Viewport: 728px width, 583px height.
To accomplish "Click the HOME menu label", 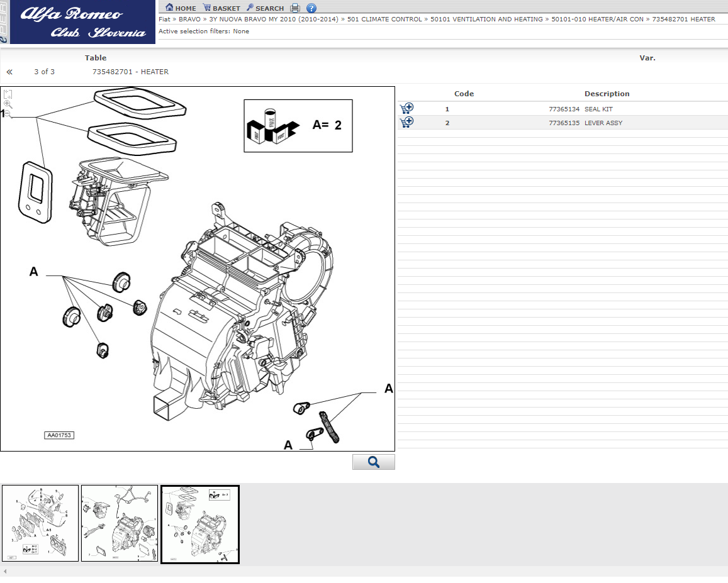I will 186,8.
